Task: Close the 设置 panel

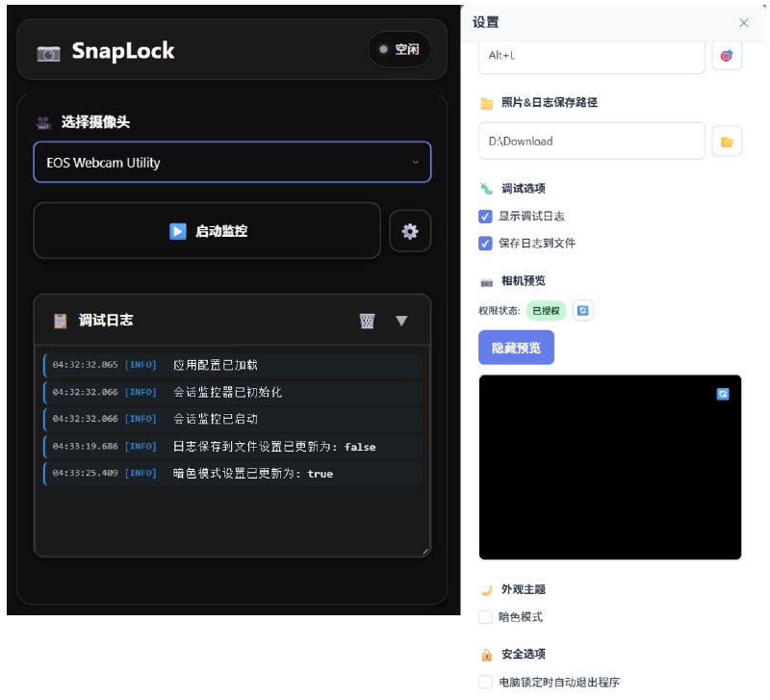Action: 743,23
